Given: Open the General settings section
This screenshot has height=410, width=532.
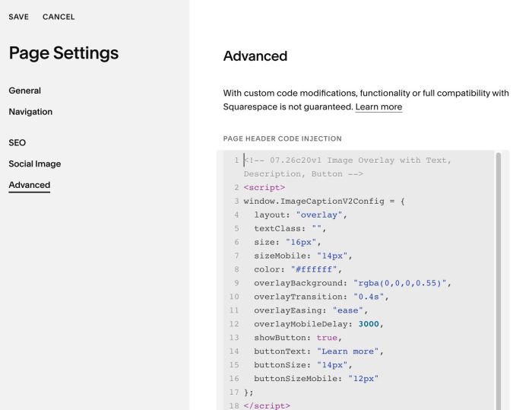Looking at the screenshot, I should [25, 91].
